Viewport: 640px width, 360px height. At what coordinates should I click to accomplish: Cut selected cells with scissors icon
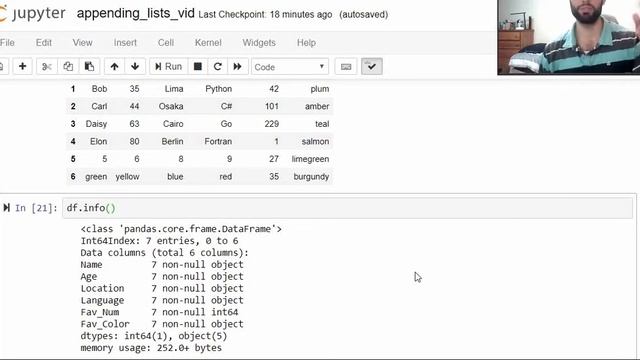point(47,67)
